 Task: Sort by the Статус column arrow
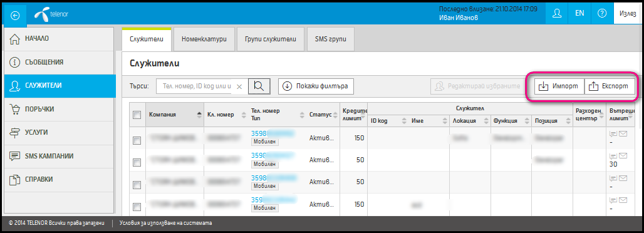(x=335, y=115)
